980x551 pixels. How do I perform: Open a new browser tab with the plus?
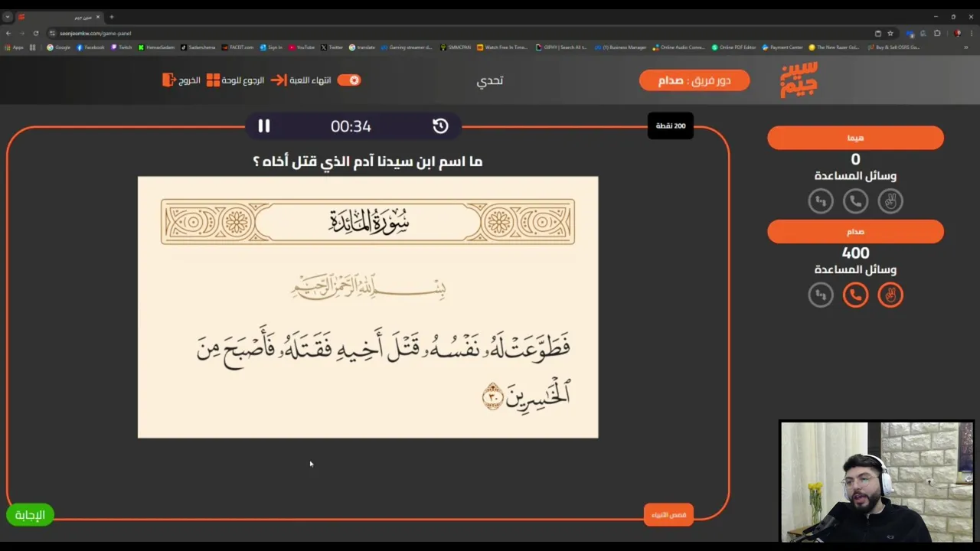tap(112, 16)
